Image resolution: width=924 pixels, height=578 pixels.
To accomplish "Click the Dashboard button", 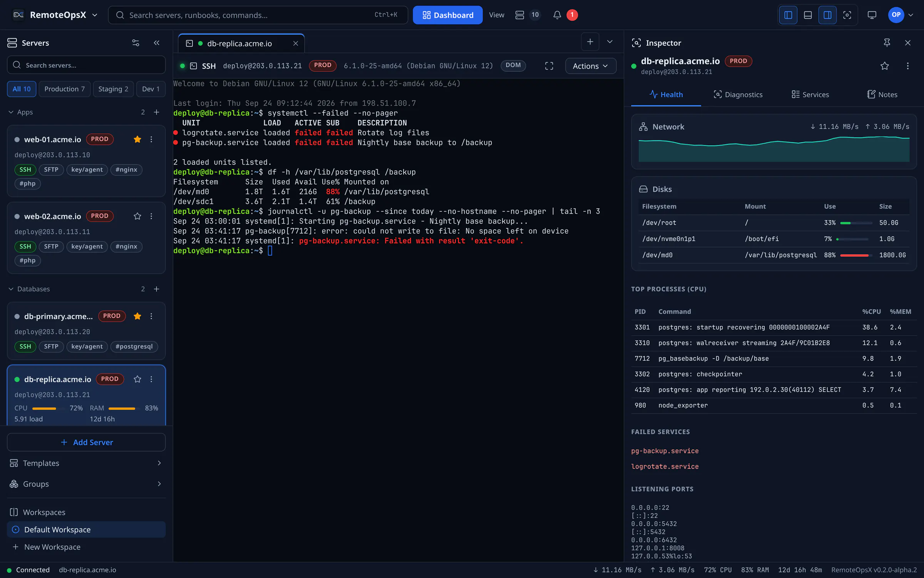I will coord(447,15).
